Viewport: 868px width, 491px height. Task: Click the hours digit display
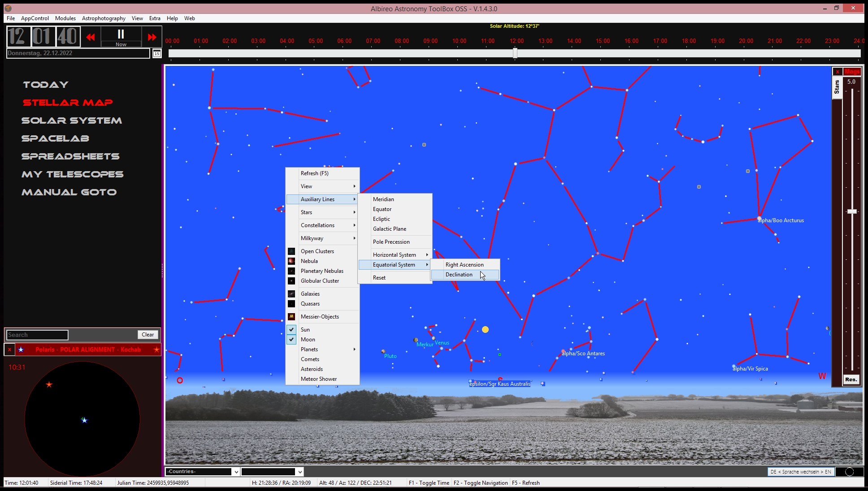(x=18, y=36)
